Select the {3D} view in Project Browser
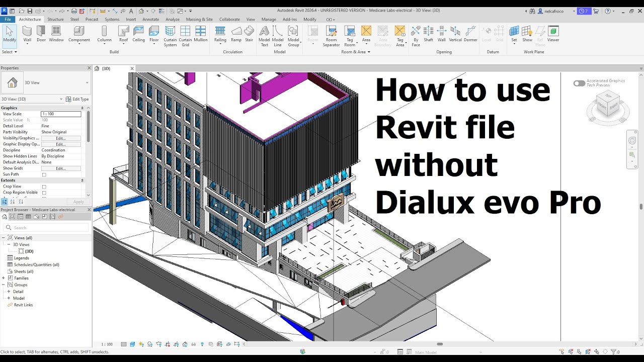Image resolution: width=644 pixels, height=362 pixels. (29, 251)
